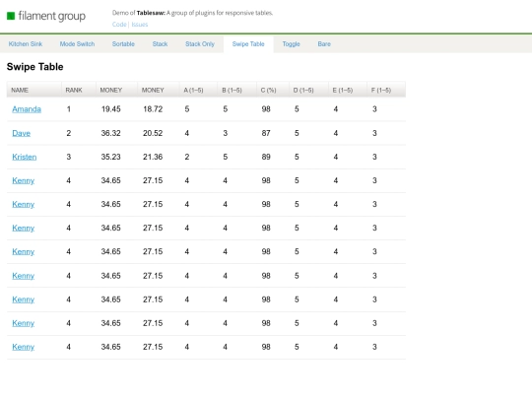The width and height of the screenshot is (532, 399).
Task: Select the A (1–5) column header
Action: click(198, 90)
